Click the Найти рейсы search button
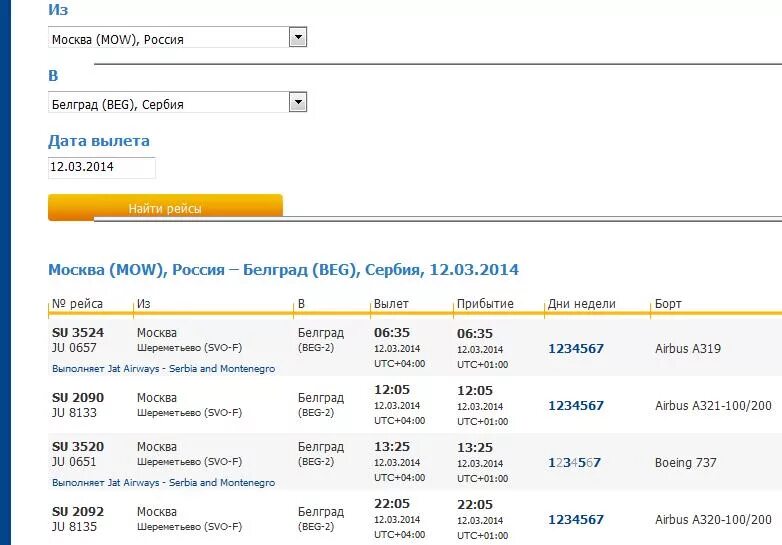The image size is (782, 545). tap(165, 207)
